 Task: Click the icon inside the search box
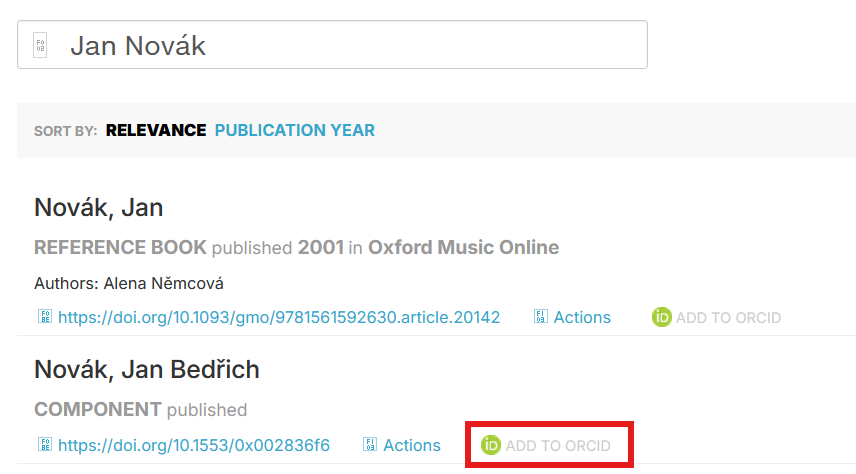(40, 45)
